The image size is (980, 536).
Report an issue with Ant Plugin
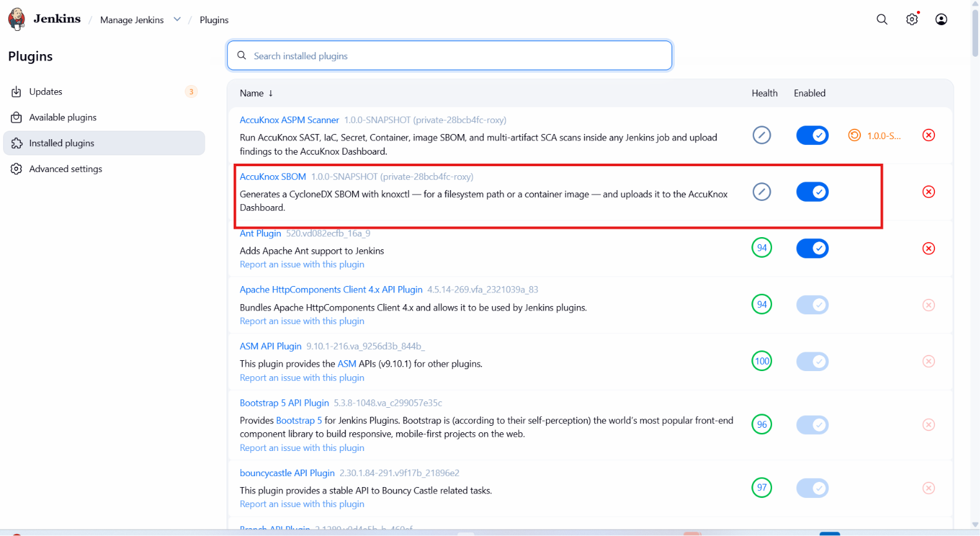coord(302,265)
